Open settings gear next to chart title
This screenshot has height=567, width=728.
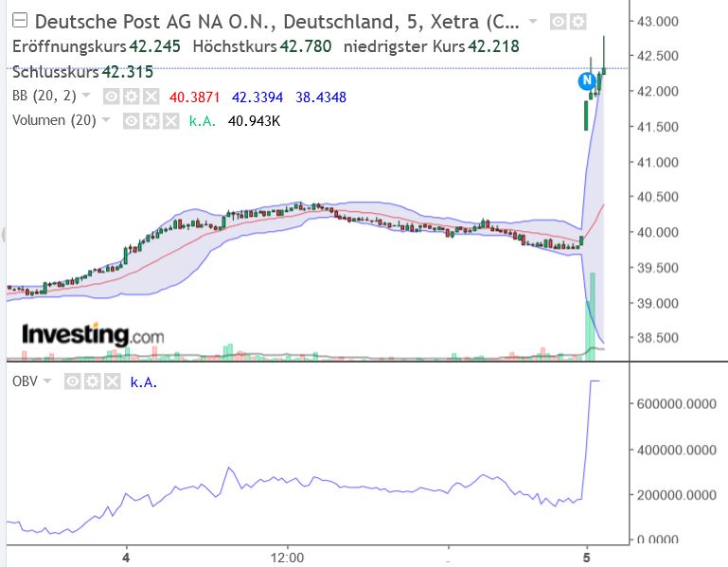577,22
